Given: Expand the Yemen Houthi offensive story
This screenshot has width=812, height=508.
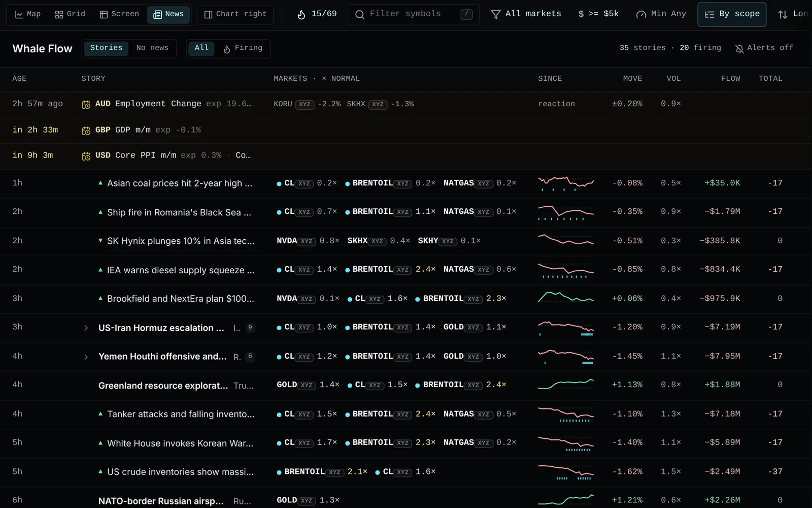Looking at the screenshot, I should 86,357.
